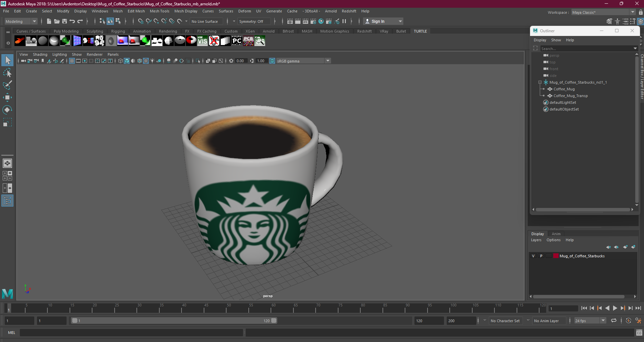This screenshot has height=342, width=644.
Task: Click the red-white torus shelf icon
Action: (x=191, y=41)
